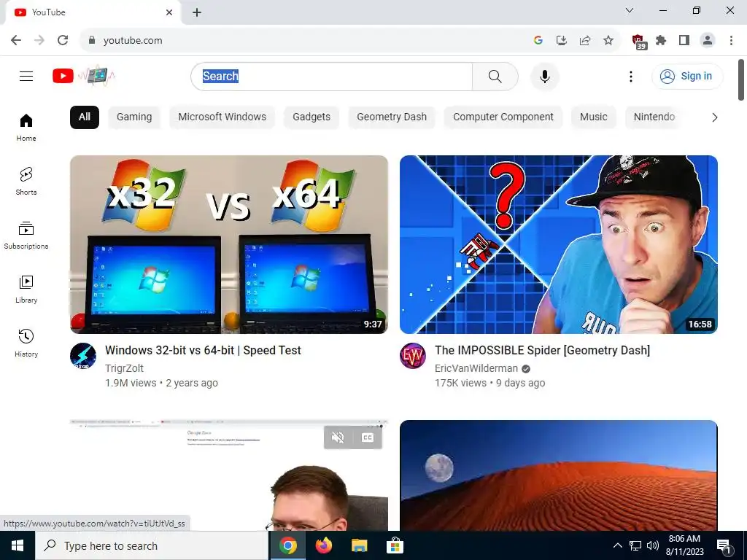Open History in the sidebar
This screenshot has height=560, width=747.
[26, 343]
